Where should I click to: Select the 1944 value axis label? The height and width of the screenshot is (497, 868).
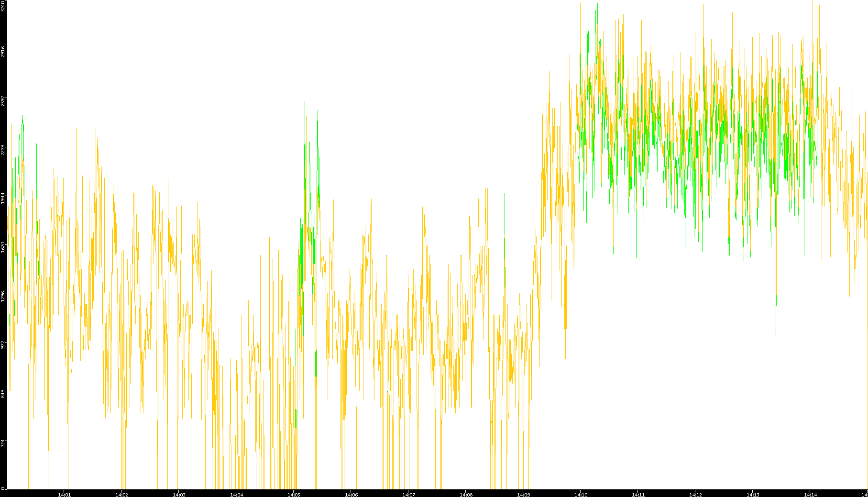[x=3, y=199]
